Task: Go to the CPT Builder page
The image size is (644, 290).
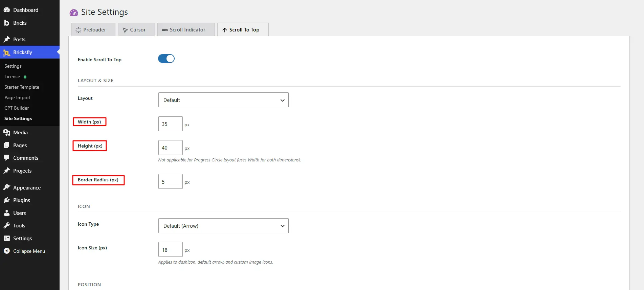Action: (x=17, y=108)
